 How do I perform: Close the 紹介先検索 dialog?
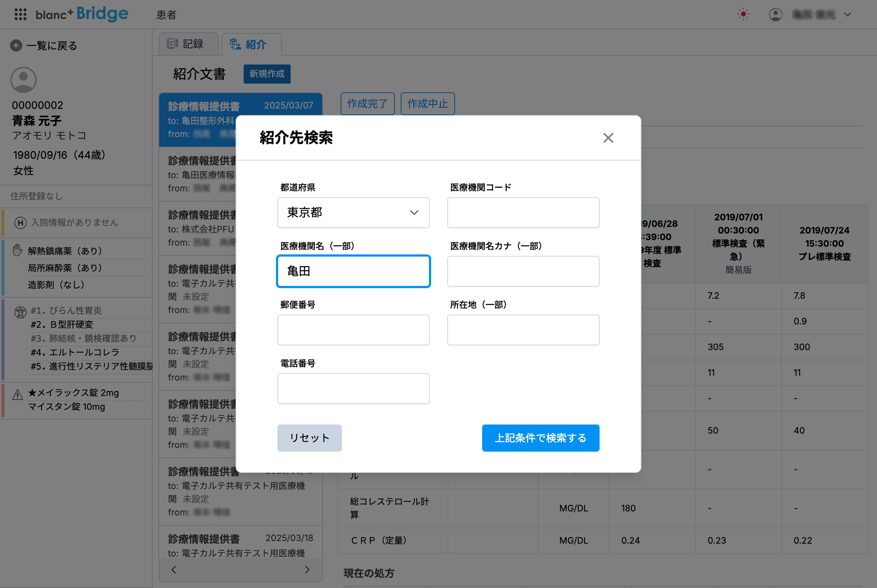(608, 138)
